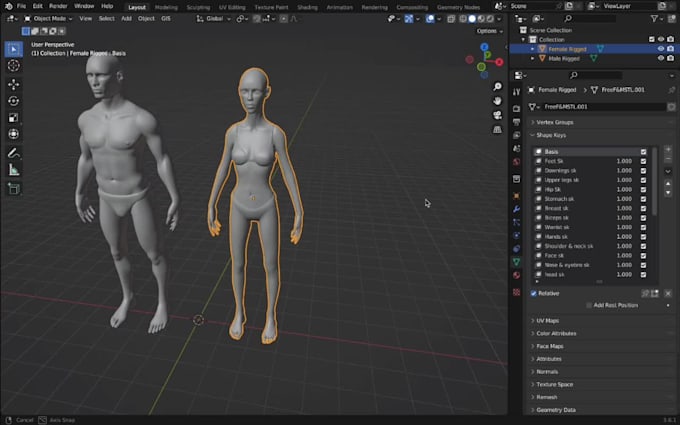Select the Scale tool

13,118
